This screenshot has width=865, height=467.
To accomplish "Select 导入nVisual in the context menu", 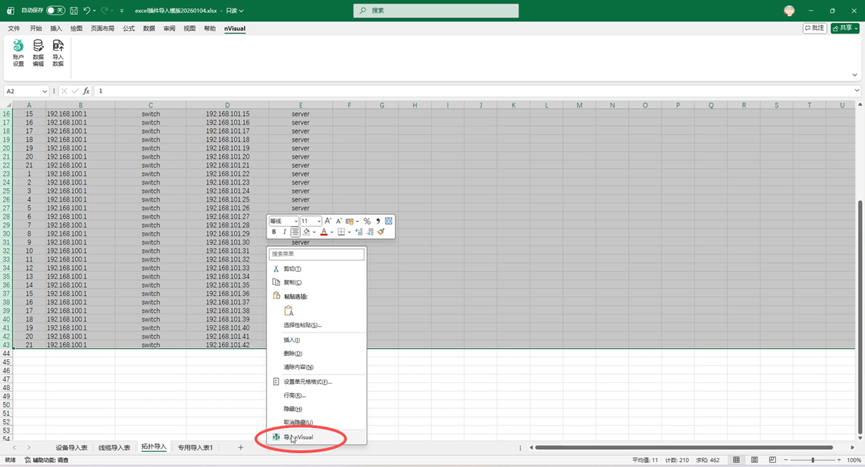I will pos(299,437).
